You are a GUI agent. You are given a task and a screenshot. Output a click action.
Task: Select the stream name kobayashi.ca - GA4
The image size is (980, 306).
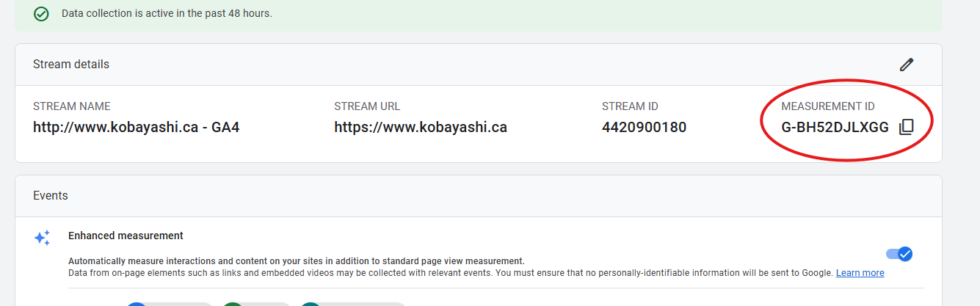[x=137, y=127]
